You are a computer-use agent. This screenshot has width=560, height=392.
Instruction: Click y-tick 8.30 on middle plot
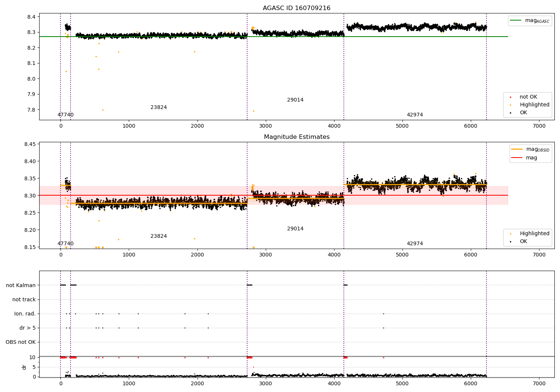(x=30, y=196)
